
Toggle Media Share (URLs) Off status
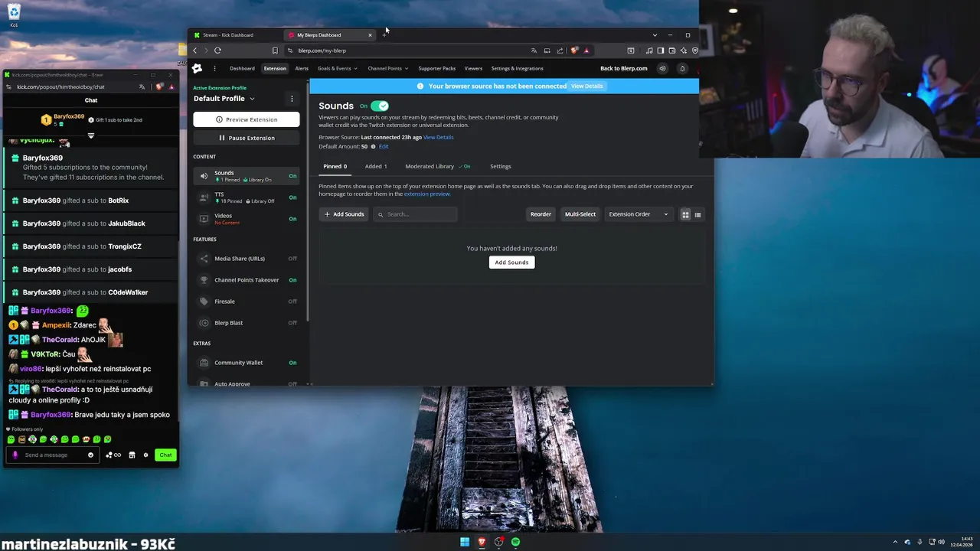tap(292, 259)
